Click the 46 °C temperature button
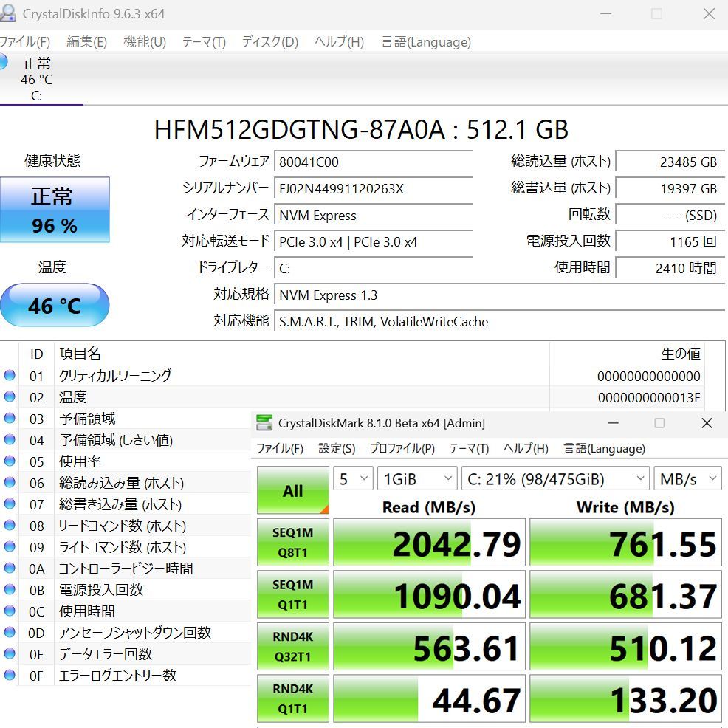Image resolution: width=728 pixels, height=728 pixels. point(55,305)
